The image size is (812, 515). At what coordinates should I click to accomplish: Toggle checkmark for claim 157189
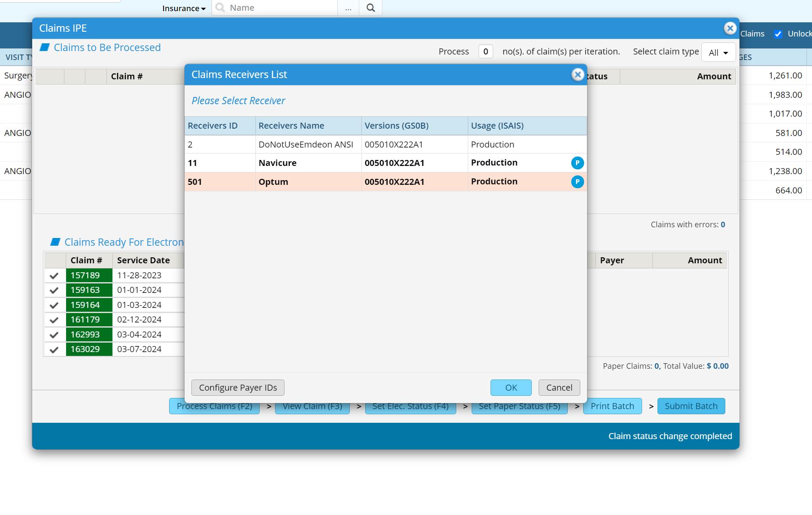coord(54,276)
